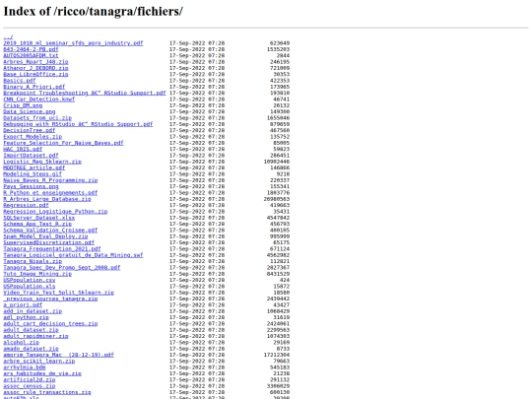The height and width of the screenshot is (399, 532).
Task: Open the Basics.pdf link
Action: point(20,81)
